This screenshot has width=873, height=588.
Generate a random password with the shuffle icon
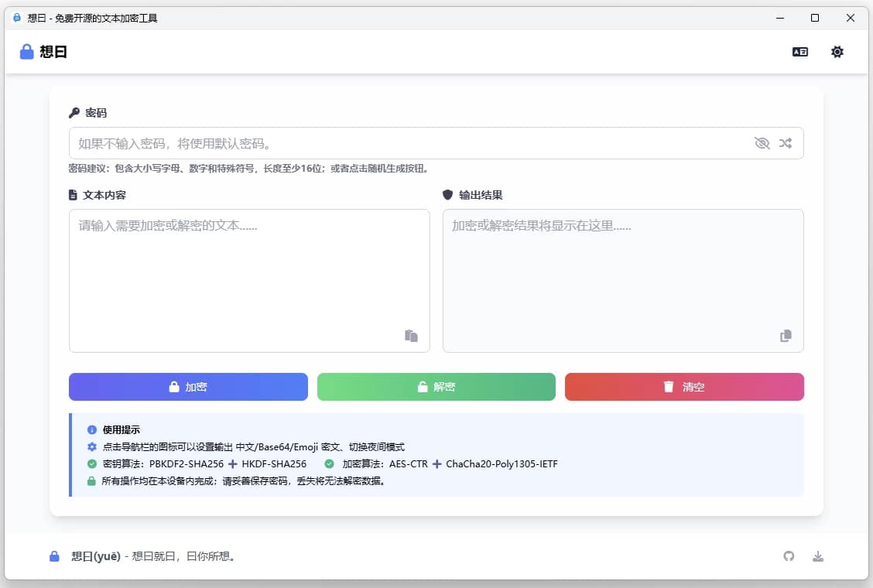point(786,143)
